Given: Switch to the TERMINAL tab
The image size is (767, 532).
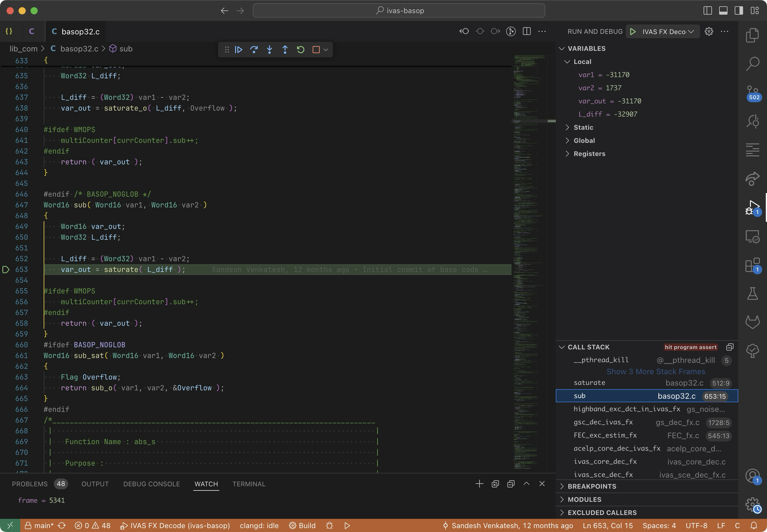Looking at the screenshot, I should (x=249, y=484).
